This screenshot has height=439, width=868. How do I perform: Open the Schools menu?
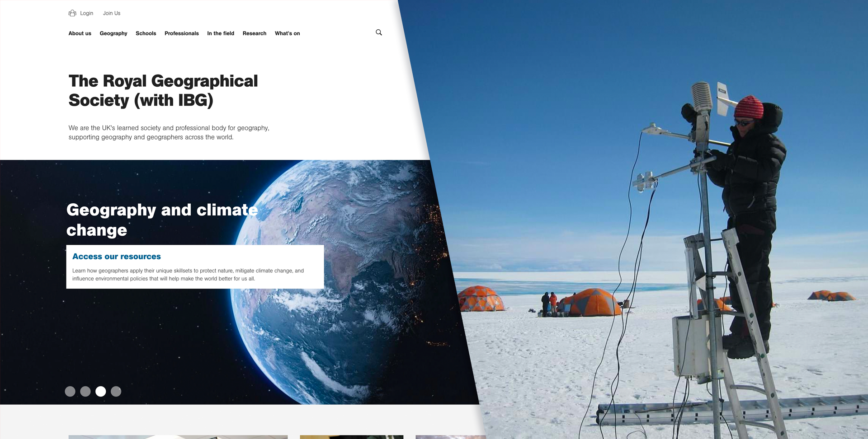(x=146, y=33)
